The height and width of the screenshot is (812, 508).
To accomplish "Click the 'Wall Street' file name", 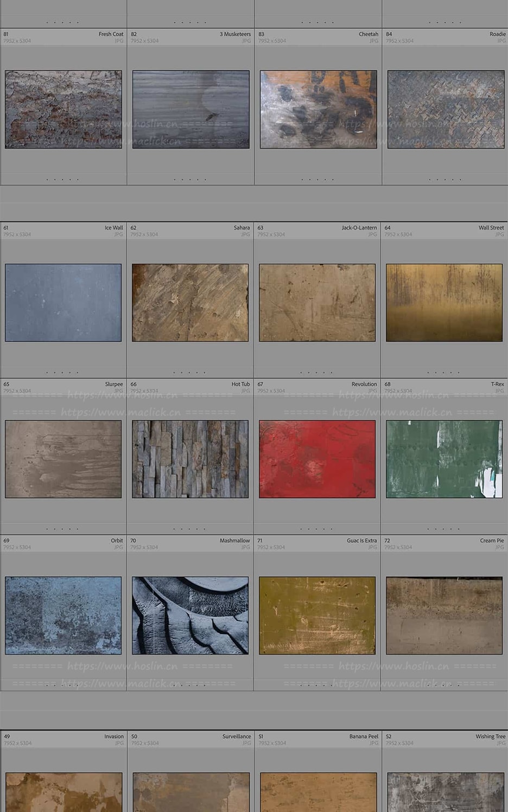I will 491,228.
